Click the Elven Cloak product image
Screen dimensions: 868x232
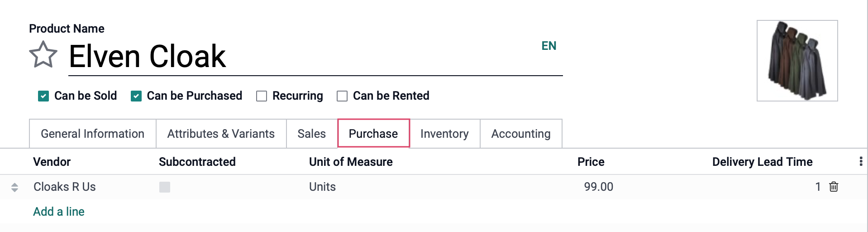pyautogui.click(x=797, y=61)
